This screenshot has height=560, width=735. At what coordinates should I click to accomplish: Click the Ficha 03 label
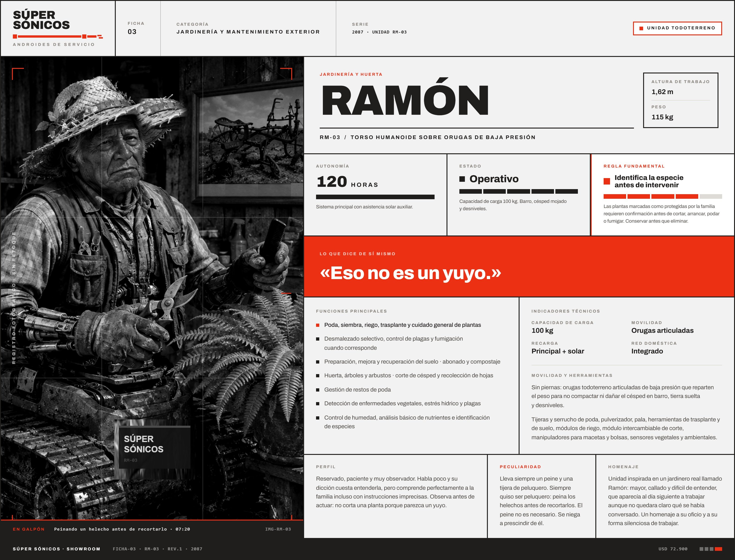(136, 28)
